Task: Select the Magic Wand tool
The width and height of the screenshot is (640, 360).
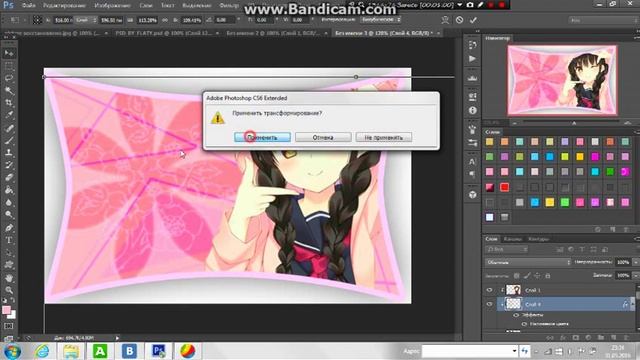Action: [x=9, y=90]
